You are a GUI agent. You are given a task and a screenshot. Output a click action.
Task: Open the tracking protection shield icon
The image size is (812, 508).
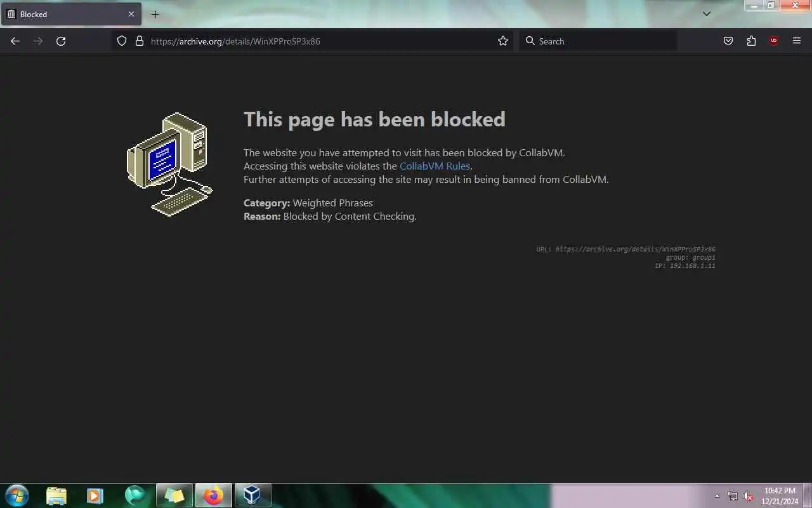[122, 41]
